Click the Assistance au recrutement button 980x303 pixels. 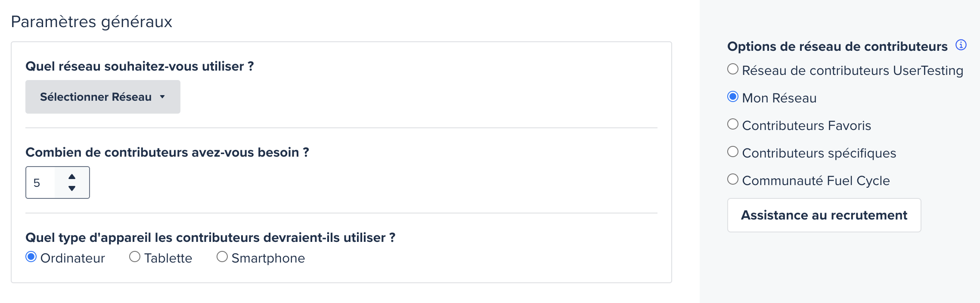[x=824, y=215]
